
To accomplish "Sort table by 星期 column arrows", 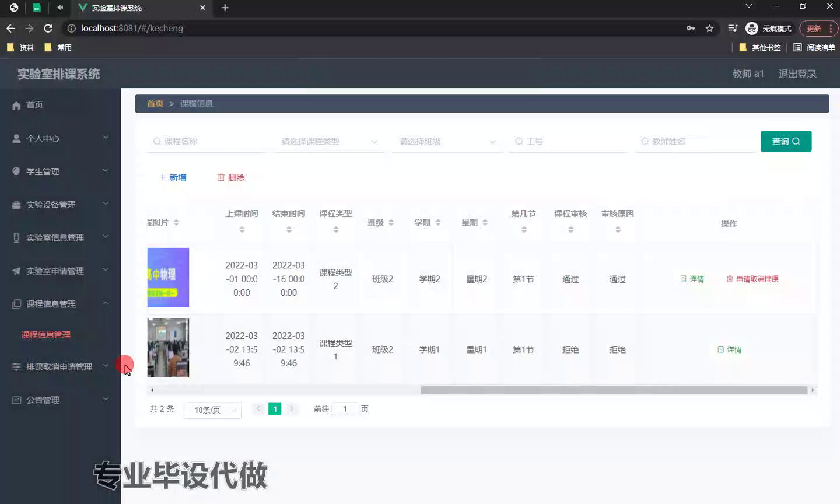I will click(x=485, y=223).
